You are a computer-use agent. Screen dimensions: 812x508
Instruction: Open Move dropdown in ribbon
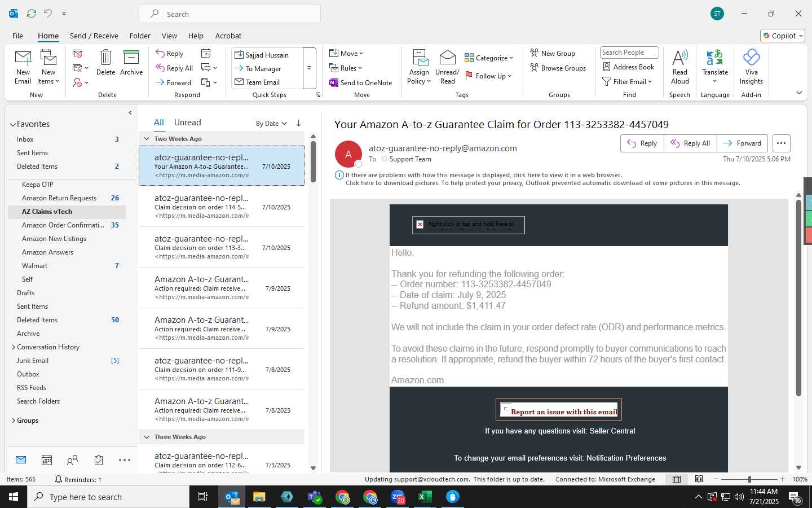point(346,53)
